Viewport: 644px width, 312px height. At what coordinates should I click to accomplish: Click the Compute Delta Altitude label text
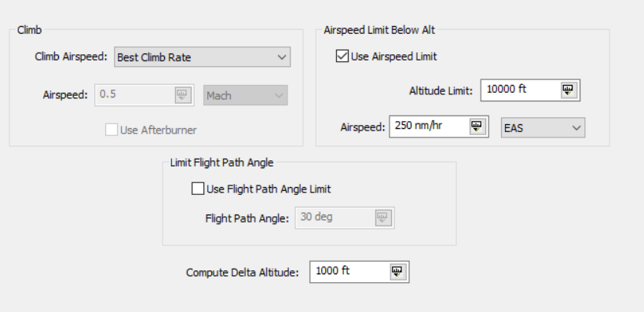tap(243, 273)
